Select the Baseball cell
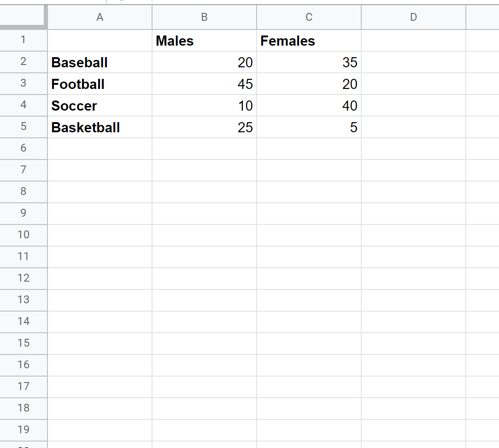 coord(100,62)
